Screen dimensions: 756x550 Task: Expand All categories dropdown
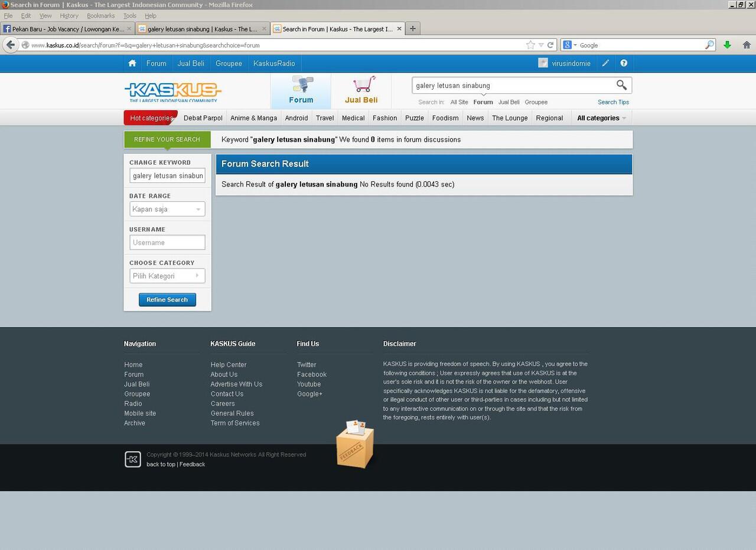click(601, 118)
